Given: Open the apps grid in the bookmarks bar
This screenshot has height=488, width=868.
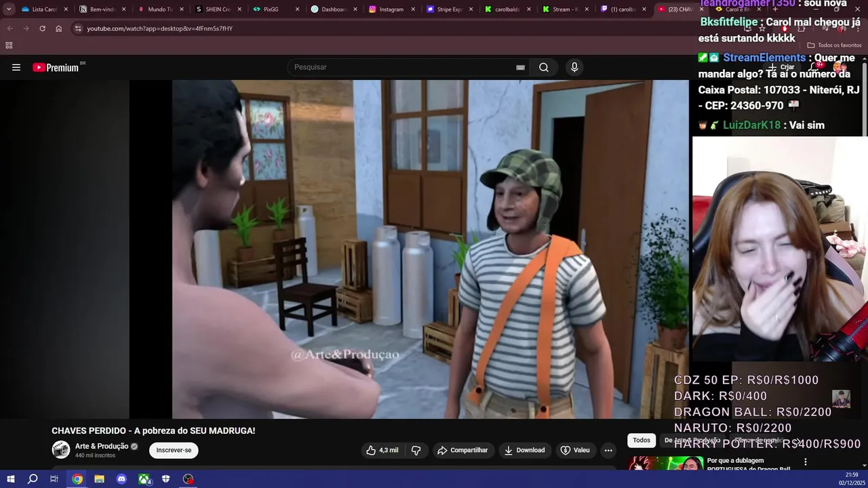Looking at the screenshot, I should pyautogui.click(x=9, y=45).
